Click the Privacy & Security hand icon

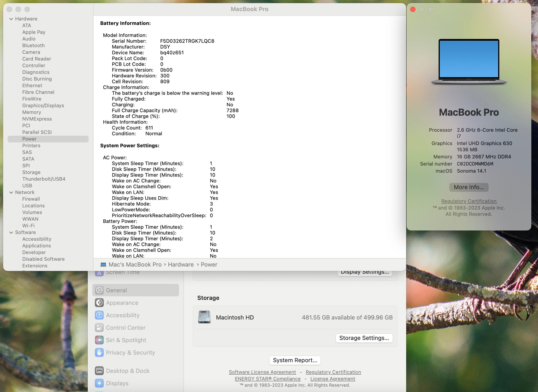(x=99, y=352)
